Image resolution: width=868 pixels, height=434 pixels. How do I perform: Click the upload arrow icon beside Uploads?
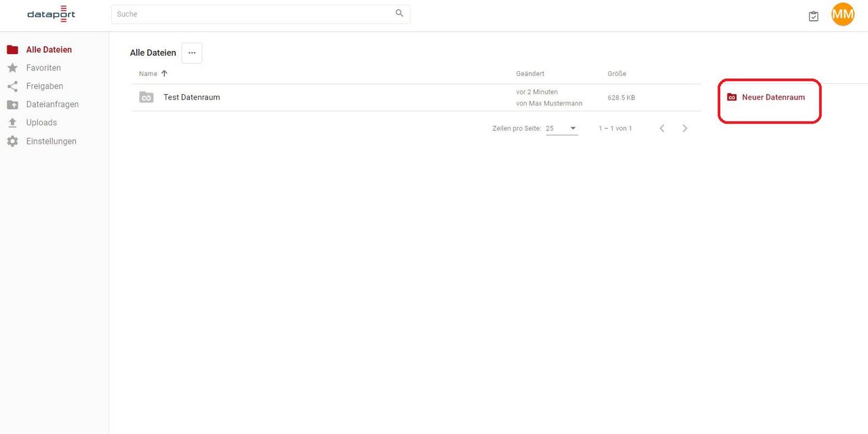[12, 123]
